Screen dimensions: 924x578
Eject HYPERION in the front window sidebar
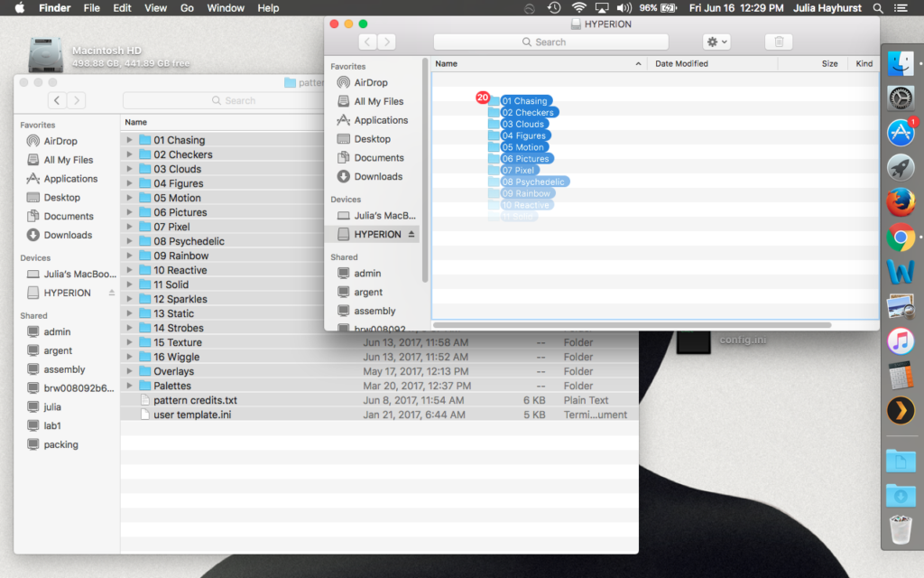[411, 234]
